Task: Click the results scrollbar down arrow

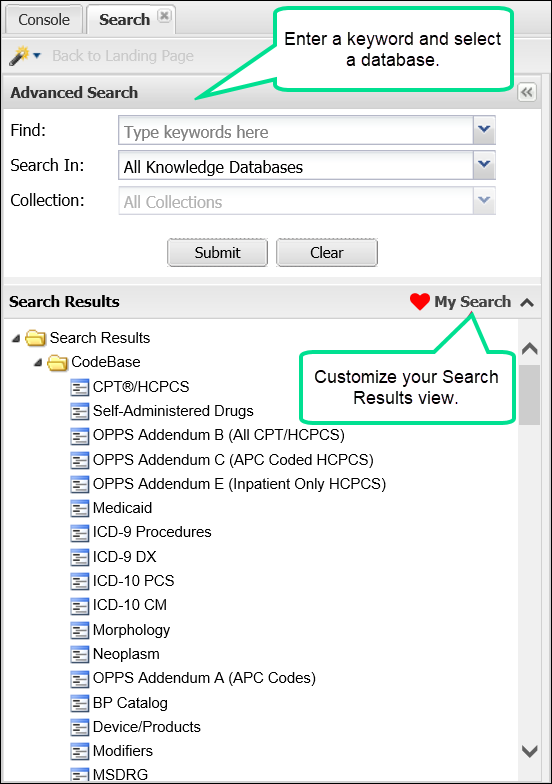Action: (x=530, y=750)
